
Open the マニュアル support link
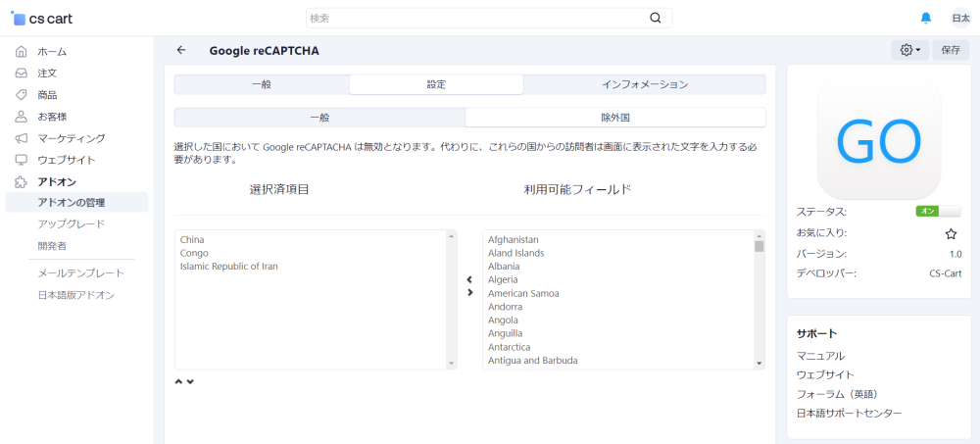(x=820, y=356)
